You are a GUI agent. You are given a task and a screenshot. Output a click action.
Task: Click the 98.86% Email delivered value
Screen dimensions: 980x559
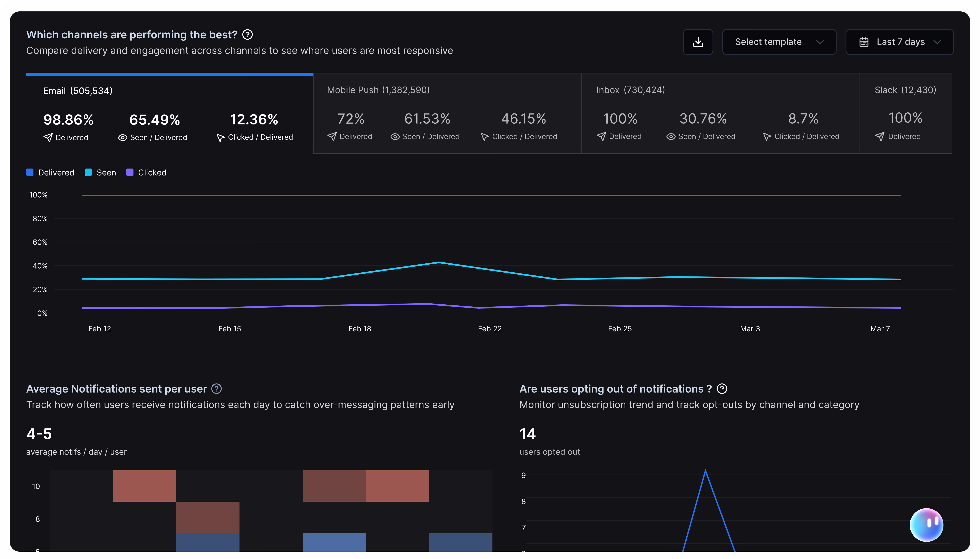coord(68,120)
